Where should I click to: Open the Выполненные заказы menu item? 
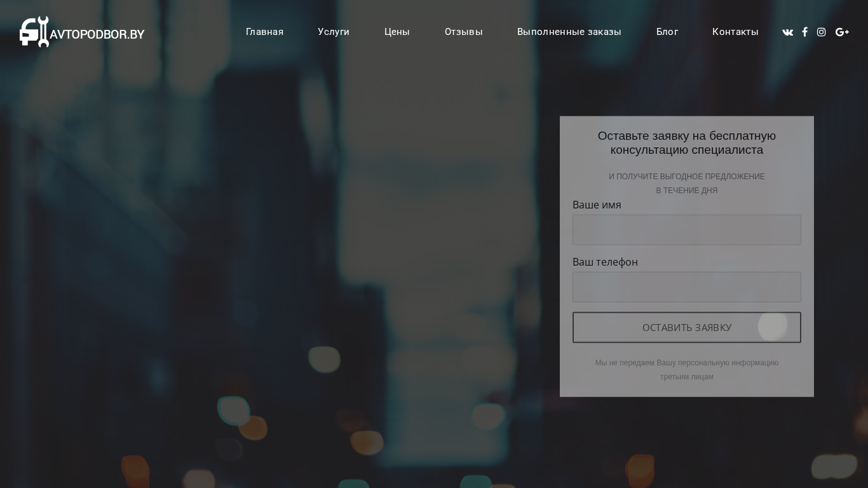(569, 32)
